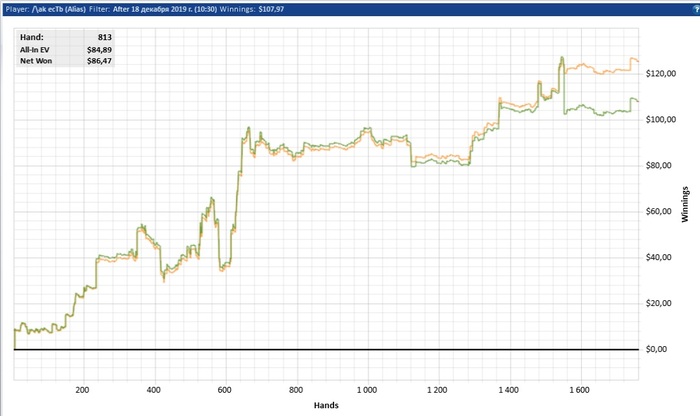700x416 pixels.
Task: Click the $20,00 label on the winnings axis
Action: 658,304
